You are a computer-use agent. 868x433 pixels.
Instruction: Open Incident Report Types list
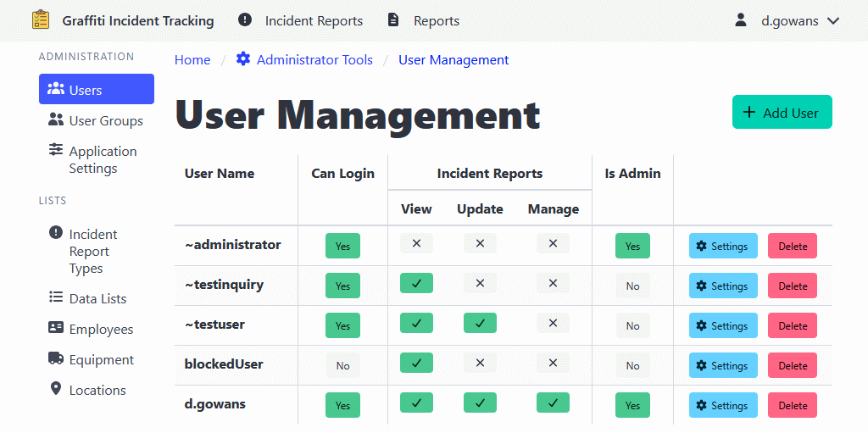(x=97, y=252)
